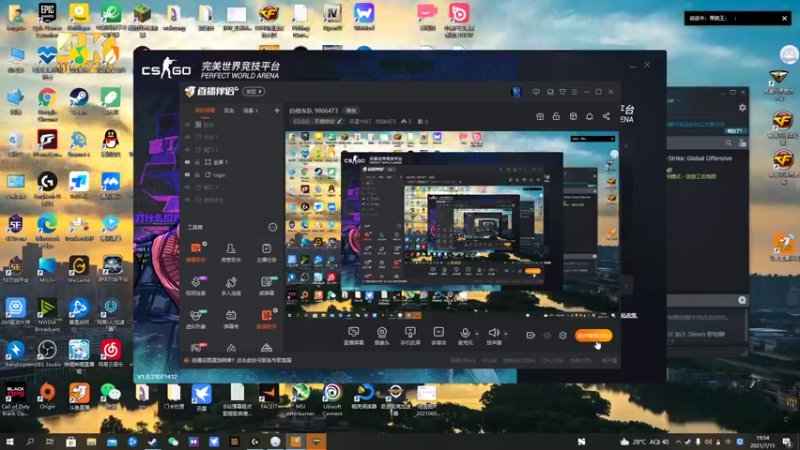Launch the 多人连麦 tool

[231, 286]
